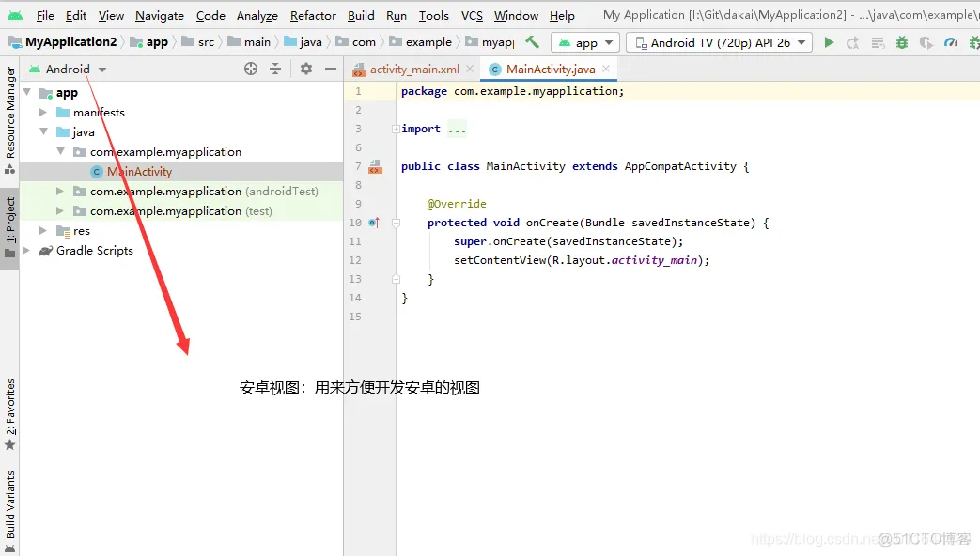The image size is (980, 556).
Task: Open the Android view selector dropdown
Action: click(68, 69)
